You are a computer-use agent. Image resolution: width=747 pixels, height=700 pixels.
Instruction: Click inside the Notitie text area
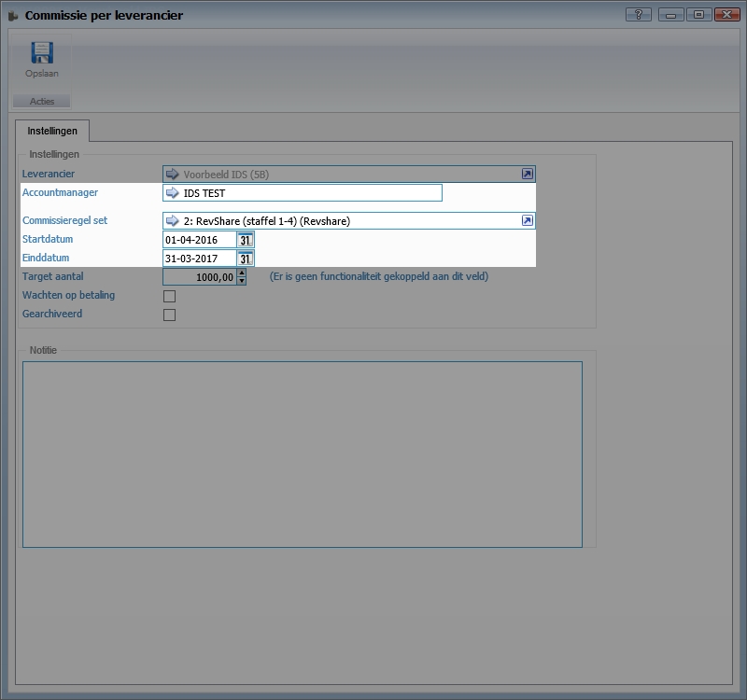pyautogui.click(x=302, y=454)
